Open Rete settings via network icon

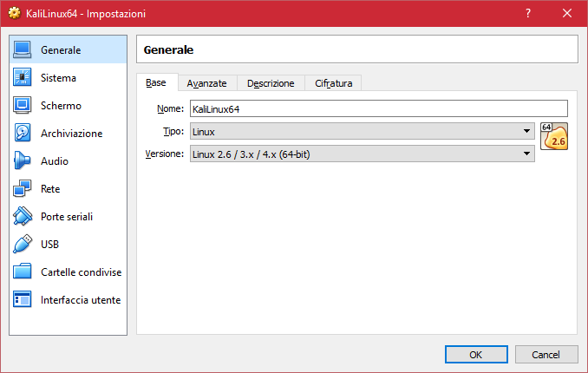(x=23, y=188)
